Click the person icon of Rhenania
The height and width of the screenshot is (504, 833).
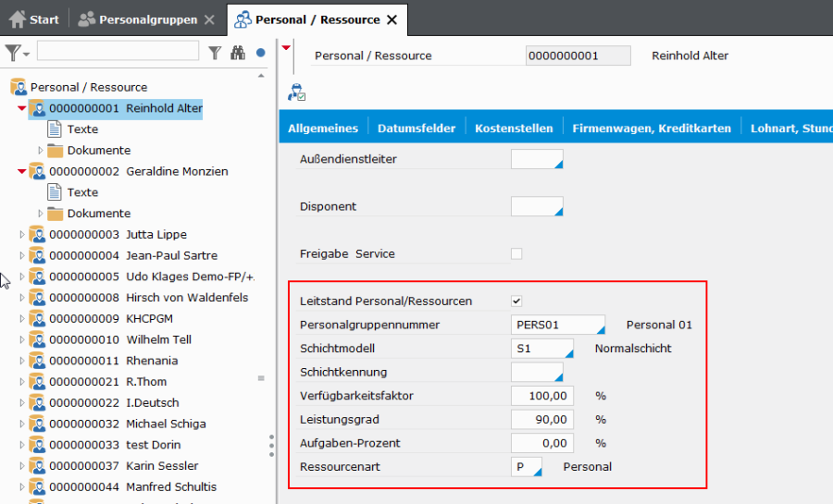point(37,361)
